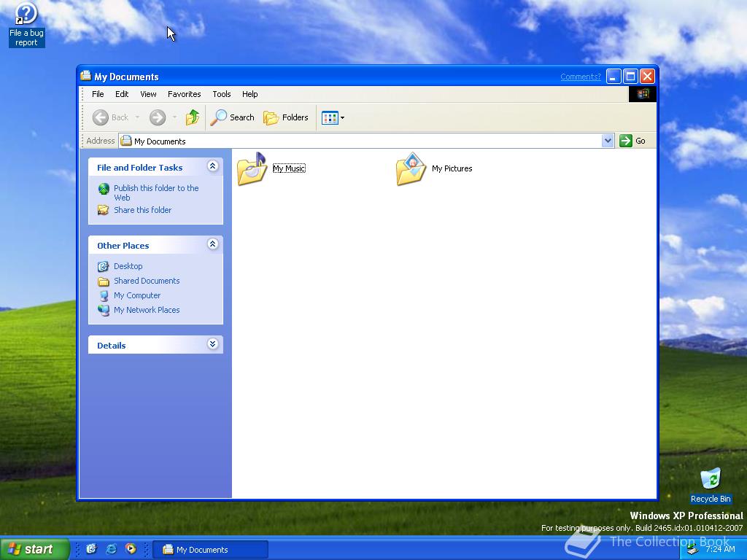Maximize the My Documents window
The height and width of the screenshot is (560, 747).
point(630,76)
